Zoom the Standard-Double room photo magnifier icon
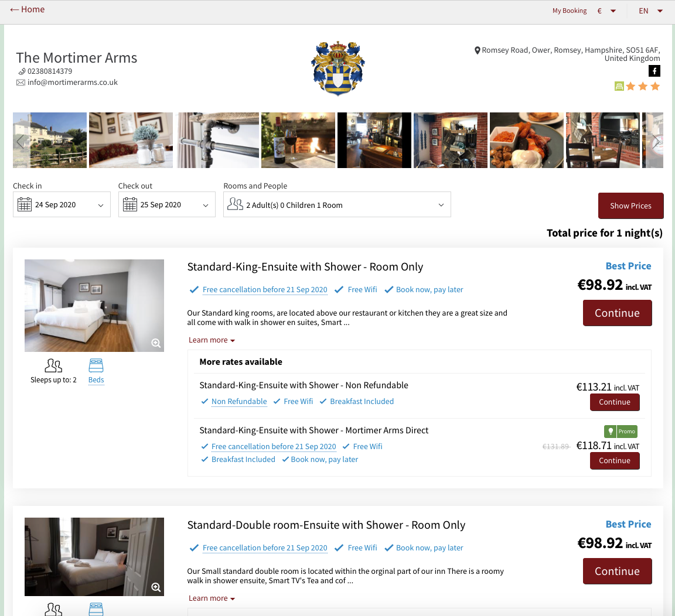This screenshot has height=616, width=675. coord(156,587)
